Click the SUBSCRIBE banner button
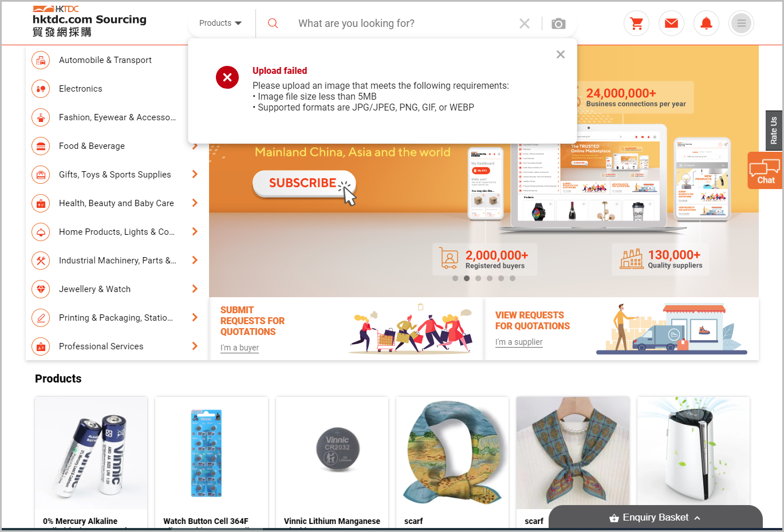Viewport: 784px width, 532px height. (304, 183)
